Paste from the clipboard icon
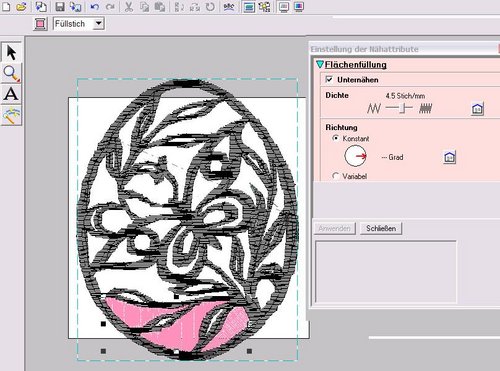Screen dimensions: 500x371 pyautogui.click(x=160, y=7)
